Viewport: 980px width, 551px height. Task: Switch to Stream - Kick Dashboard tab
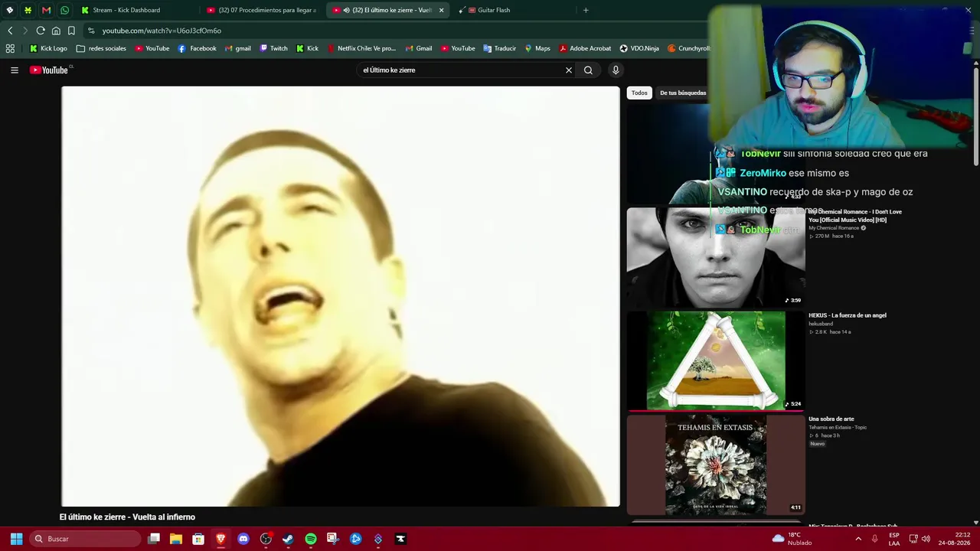coord(136,10)
